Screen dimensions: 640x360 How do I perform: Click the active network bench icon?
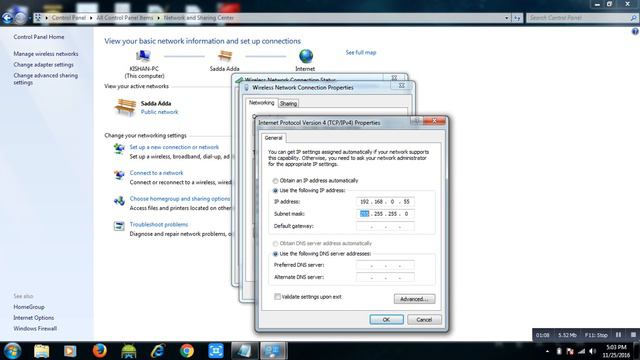[x=125, y=107]
